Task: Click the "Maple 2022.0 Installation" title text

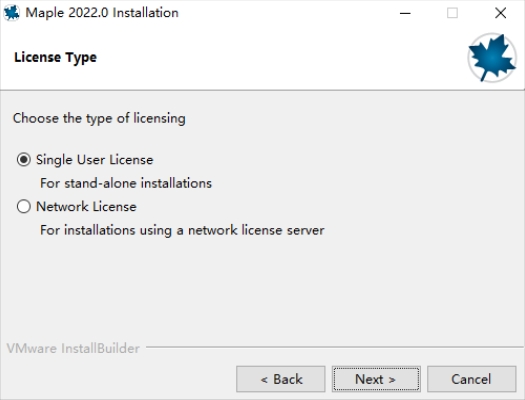Action: (102, 13)
